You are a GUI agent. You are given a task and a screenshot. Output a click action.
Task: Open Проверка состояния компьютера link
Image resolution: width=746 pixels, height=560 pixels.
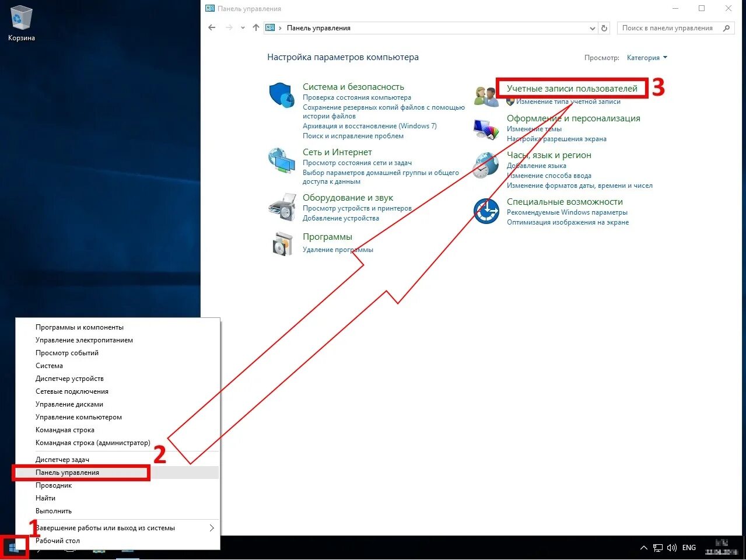[x=356, y=97]
